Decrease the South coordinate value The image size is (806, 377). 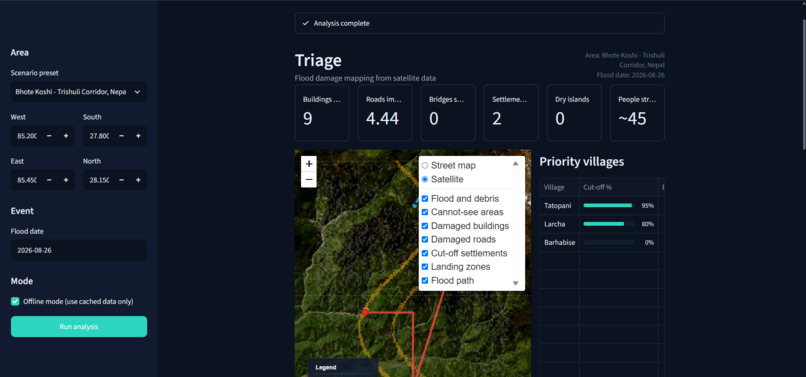[x=121, y=136]
